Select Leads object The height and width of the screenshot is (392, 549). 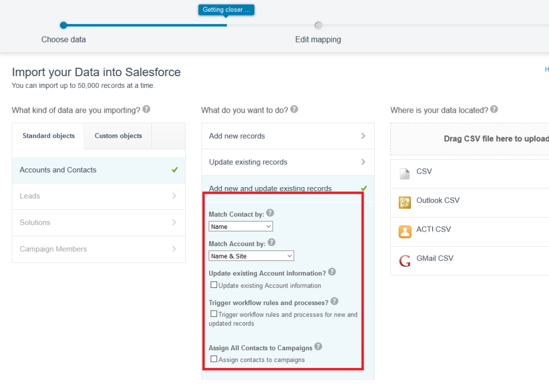[99, 196]
